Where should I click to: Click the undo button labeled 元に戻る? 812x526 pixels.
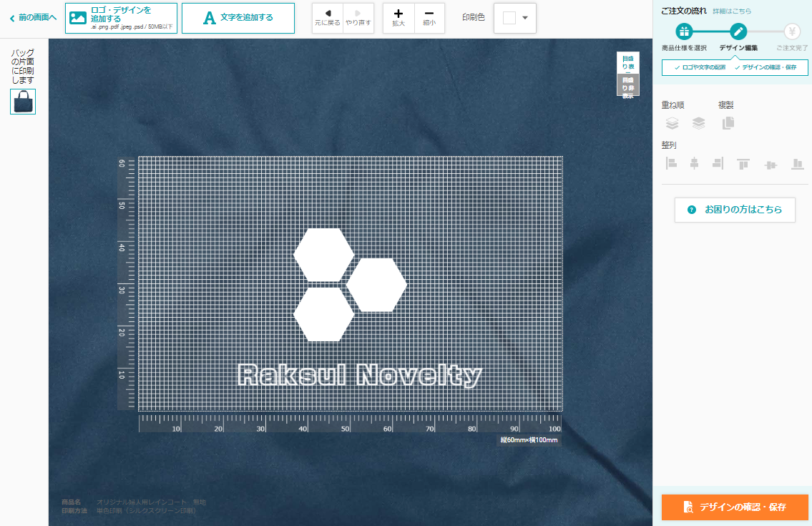click(x=327, y=18)
